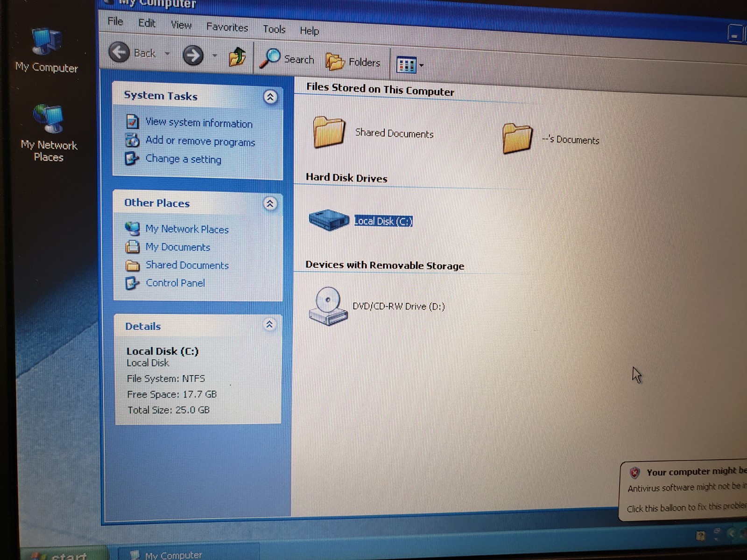
Task: Open My Network Places link in sidebar
Action: (187, 229)
